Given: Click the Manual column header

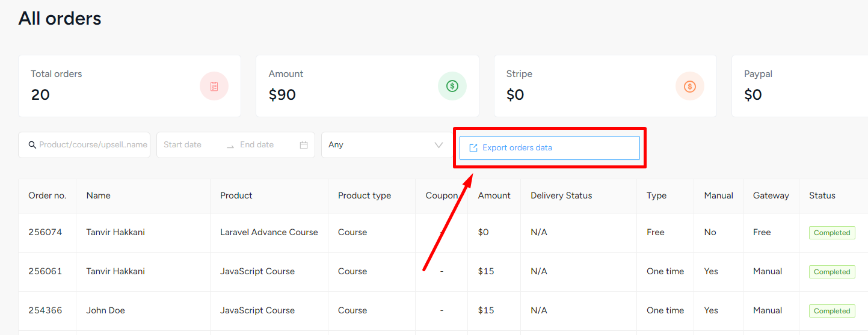Looking at the screenshot, I should pos(719,195).
